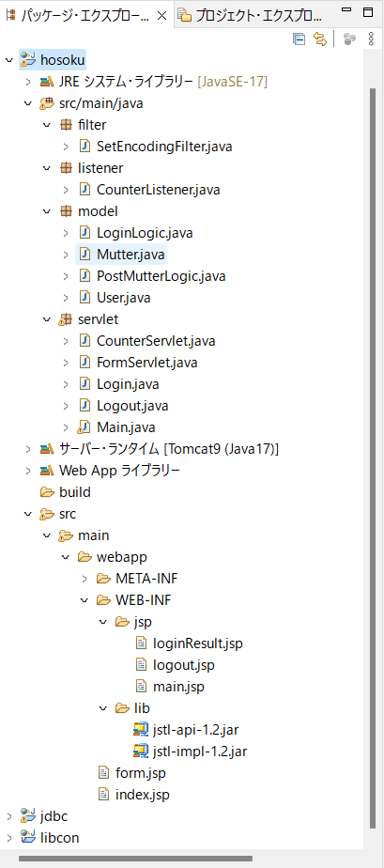Collapse the WEB-INF folder
Screen dimensions: 384x868
[84, 600]
